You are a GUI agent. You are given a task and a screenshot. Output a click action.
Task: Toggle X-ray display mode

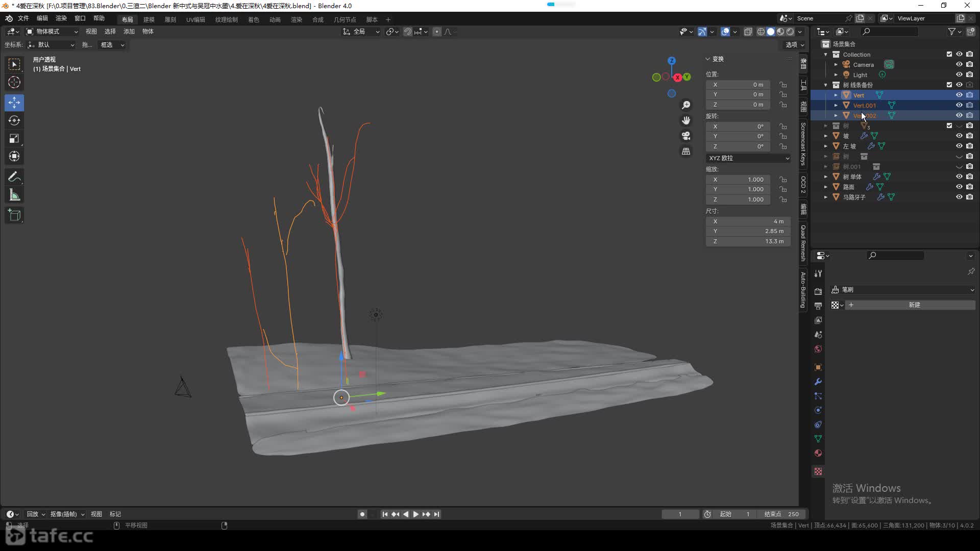click(x=748, y=32)
